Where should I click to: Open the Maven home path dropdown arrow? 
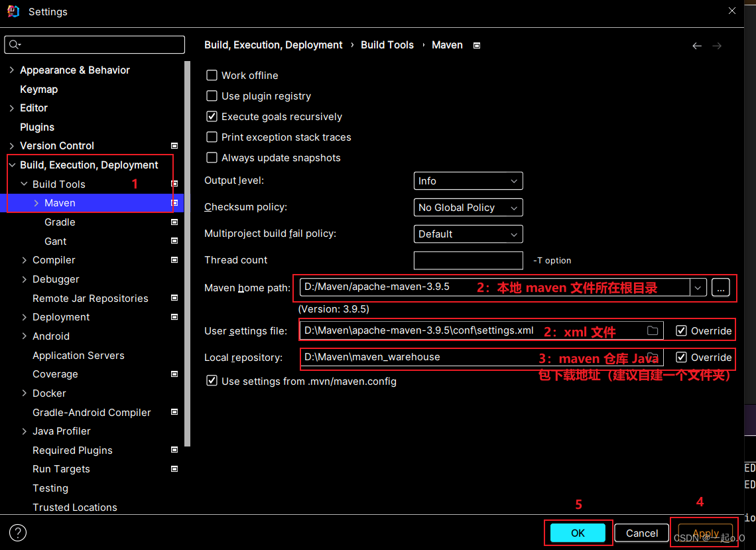pos(698,287)
